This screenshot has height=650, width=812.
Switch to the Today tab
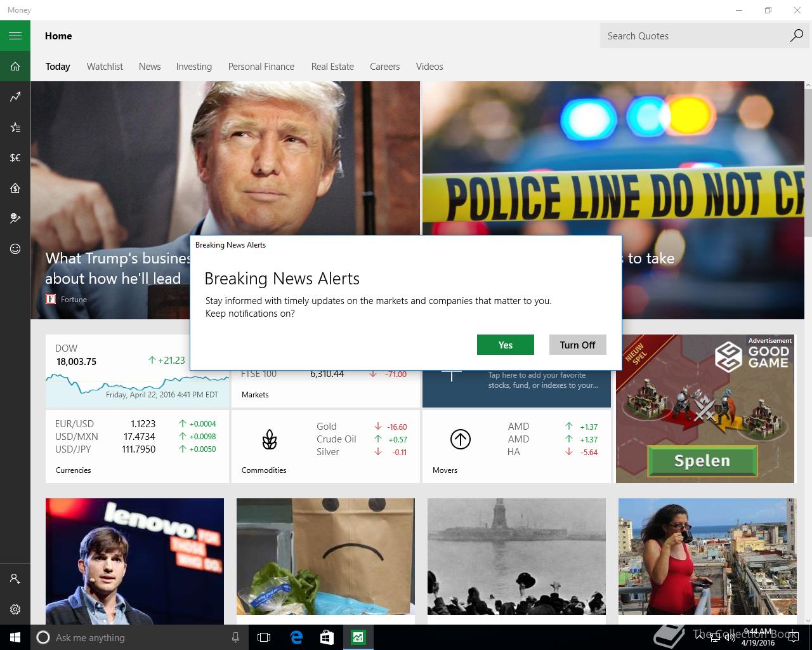click(58, 67)
